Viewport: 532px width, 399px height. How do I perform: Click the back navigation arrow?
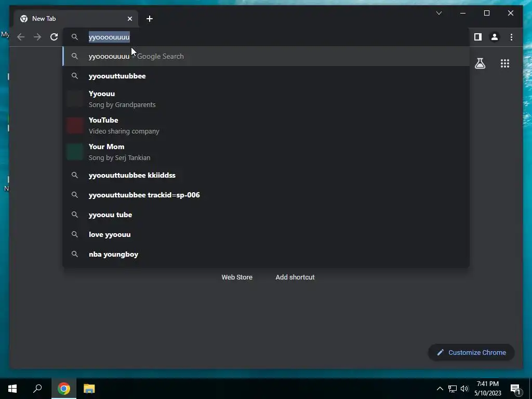tap(21, 37)
